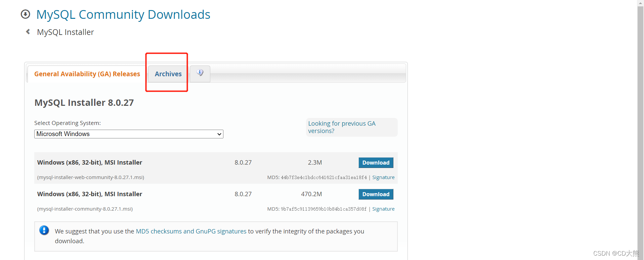Open Signature link for the 470.2M installer
644x260 pixels.
[383, 209]
